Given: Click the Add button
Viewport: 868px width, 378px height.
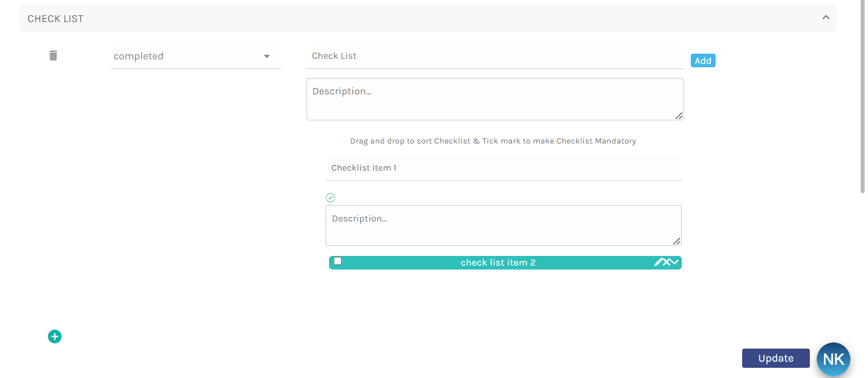Looking at the screenshot, I should click(703, 60).
